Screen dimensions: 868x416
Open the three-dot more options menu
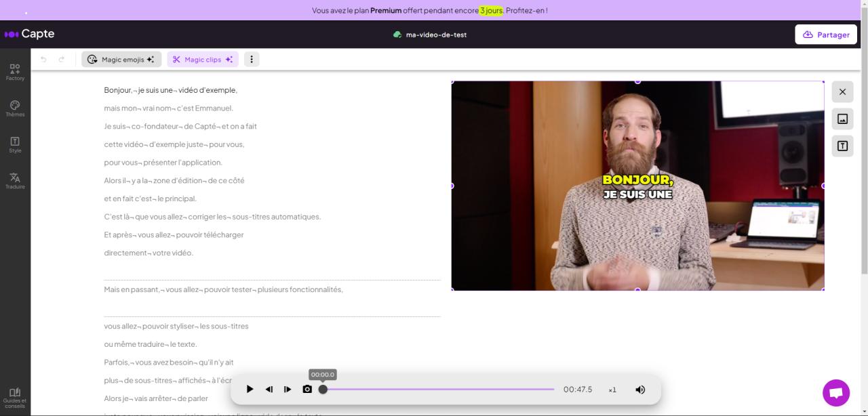click(x=252, y=60)
